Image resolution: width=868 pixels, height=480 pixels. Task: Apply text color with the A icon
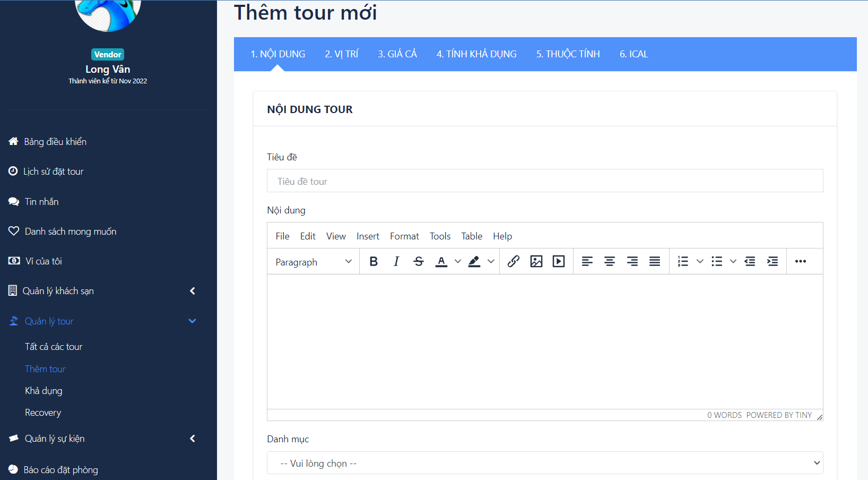[x=441, y=261]
